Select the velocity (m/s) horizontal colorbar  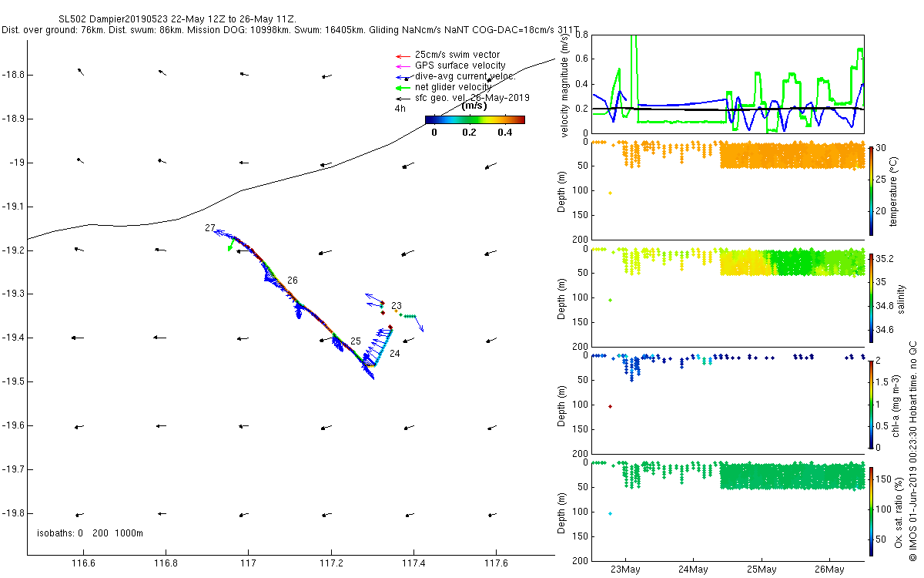[474, 119]
